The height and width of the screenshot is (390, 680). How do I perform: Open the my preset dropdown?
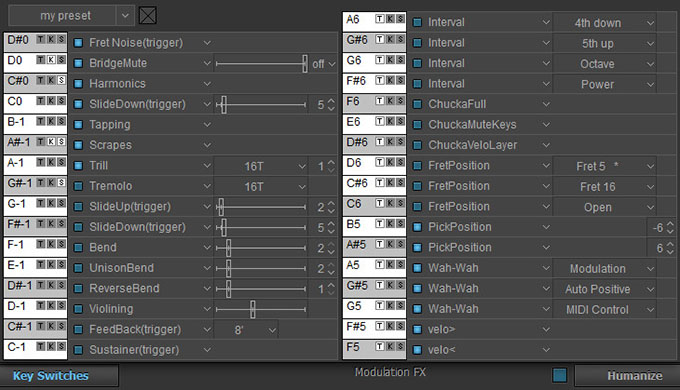point(125,16)
